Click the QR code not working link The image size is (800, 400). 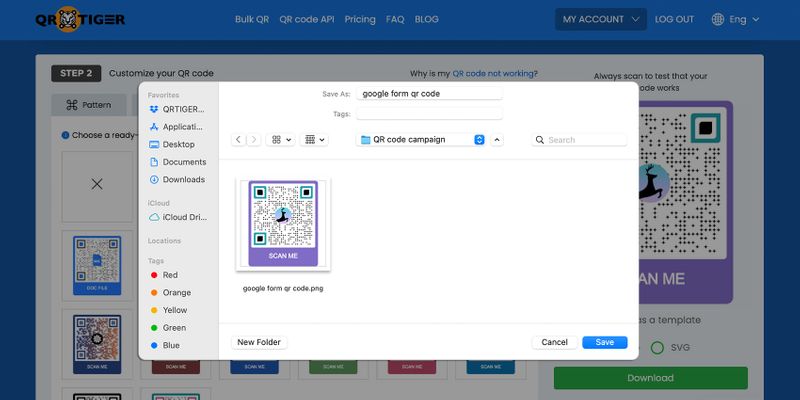493,73
